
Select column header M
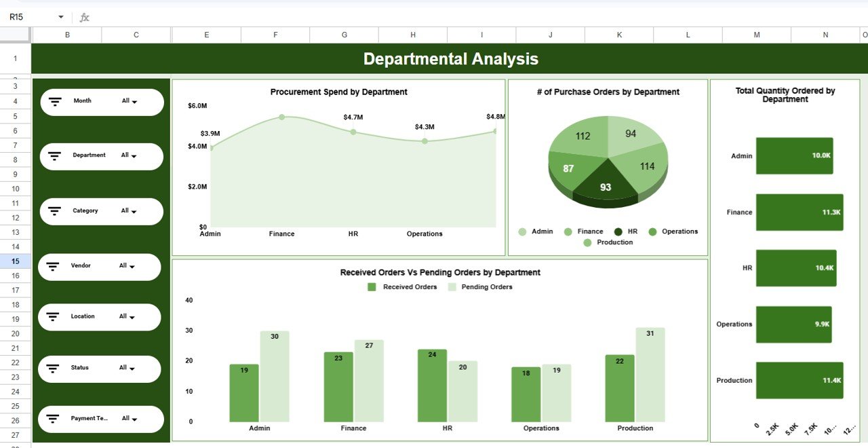click(x=756, y=34)
